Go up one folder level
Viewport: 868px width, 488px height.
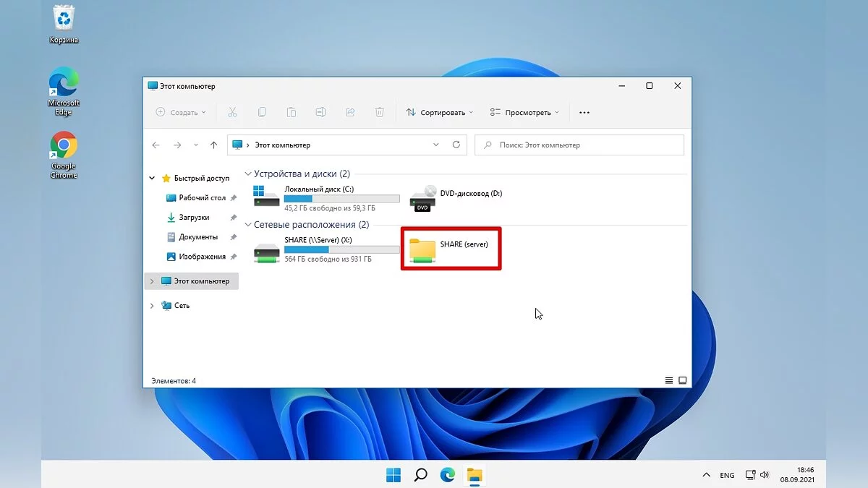click(x=213, y=145)
